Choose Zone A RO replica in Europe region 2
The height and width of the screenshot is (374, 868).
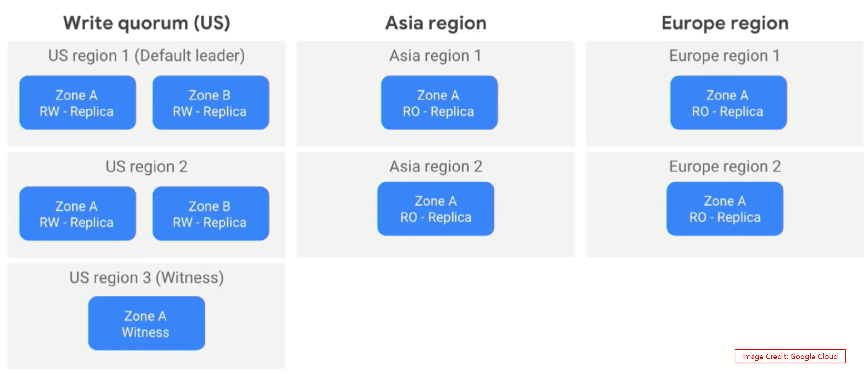[x=725, y=209]
